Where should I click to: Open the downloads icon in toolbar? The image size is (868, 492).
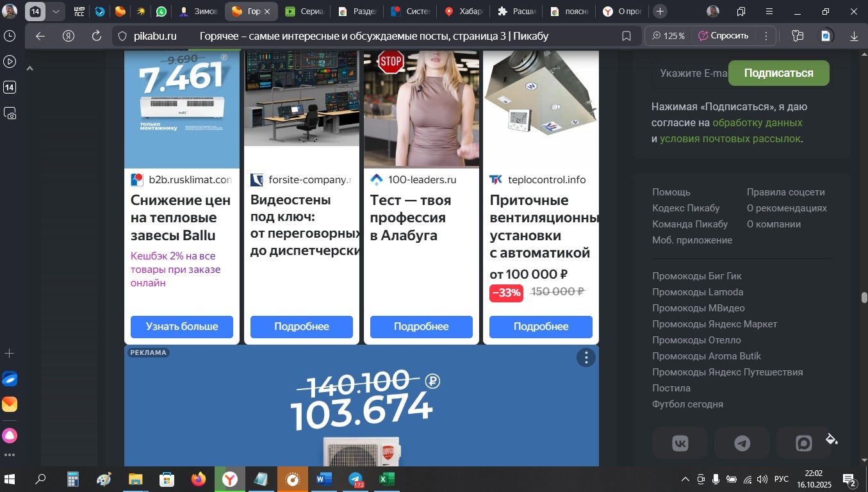(x=854, y=37)
